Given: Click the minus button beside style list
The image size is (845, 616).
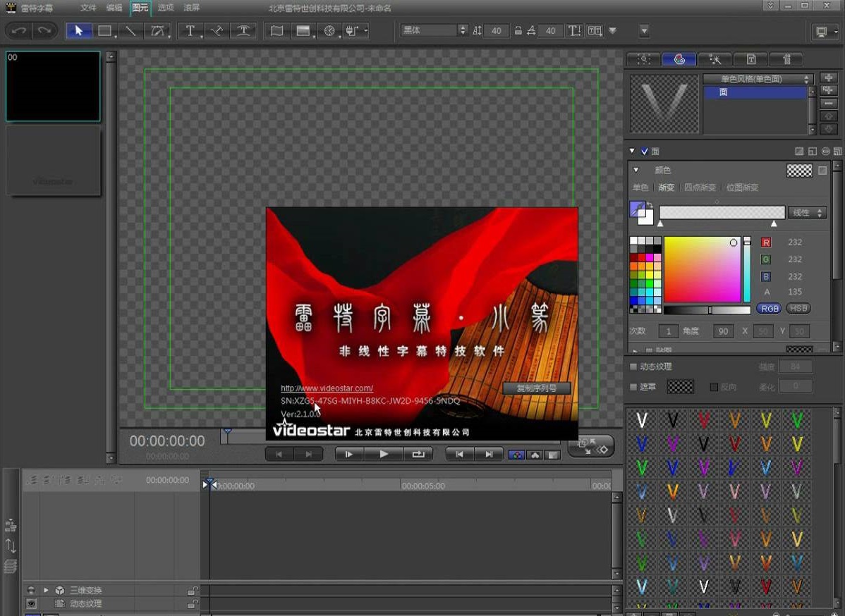Looking at the screenshot, I should 829,103.
